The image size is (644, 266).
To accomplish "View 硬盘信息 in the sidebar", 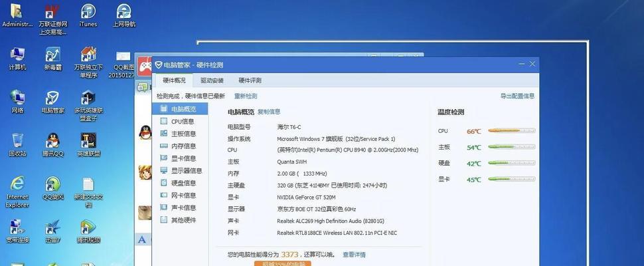I will tap(180, 183).
